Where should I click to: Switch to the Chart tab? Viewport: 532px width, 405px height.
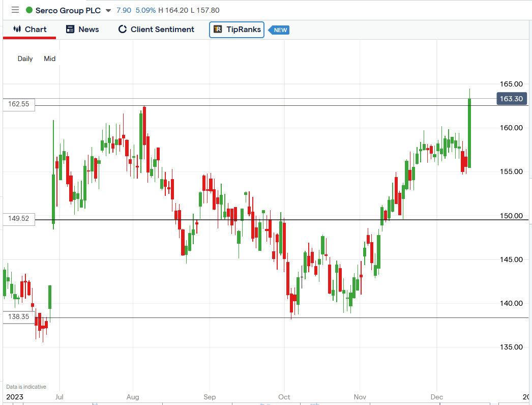click(29, 29)
